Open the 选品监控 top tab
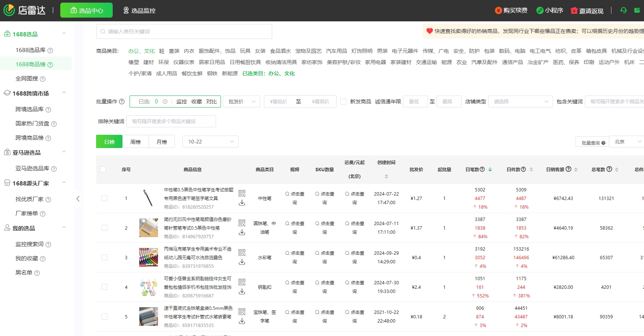Image resolution: width=644 pixels, height=336 pixels. coord(139,10)
